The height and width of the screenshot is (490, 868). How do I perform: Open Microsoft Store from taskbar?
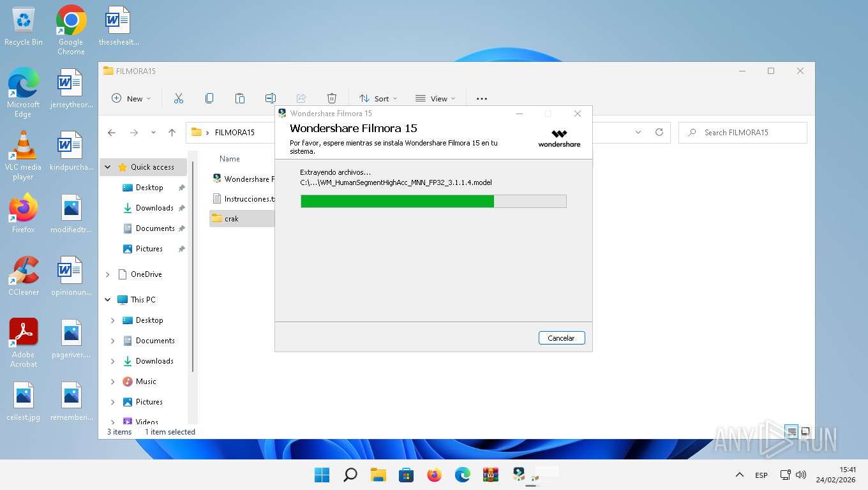click(407, 475)
